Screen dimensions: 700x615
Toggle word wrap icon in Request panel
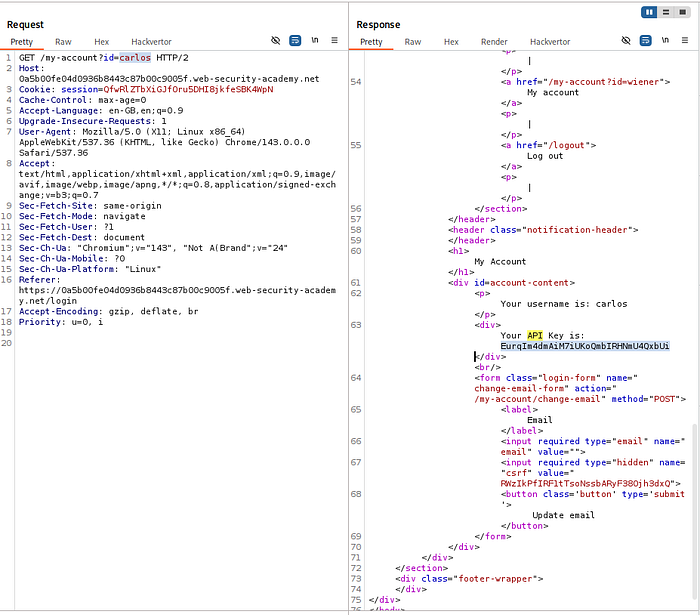pyautogui.click(x=295, y=41)
